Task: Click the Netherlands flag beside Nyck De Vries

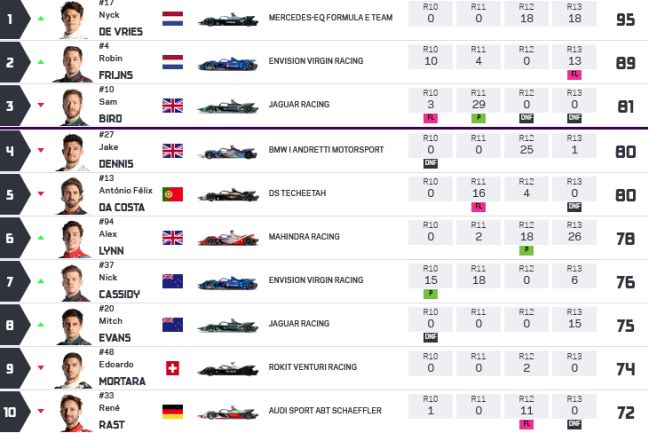Action: point(173,19)
